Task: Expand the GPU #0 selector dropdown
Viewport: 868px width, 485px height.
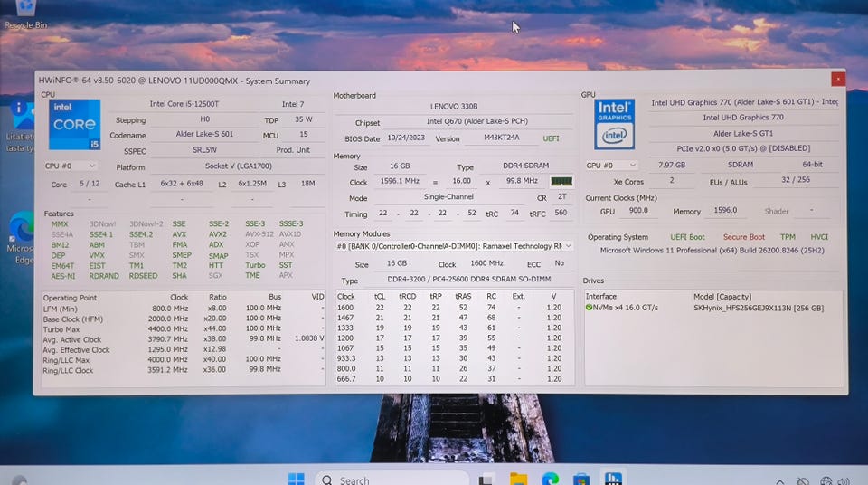Action: (612, 166)
